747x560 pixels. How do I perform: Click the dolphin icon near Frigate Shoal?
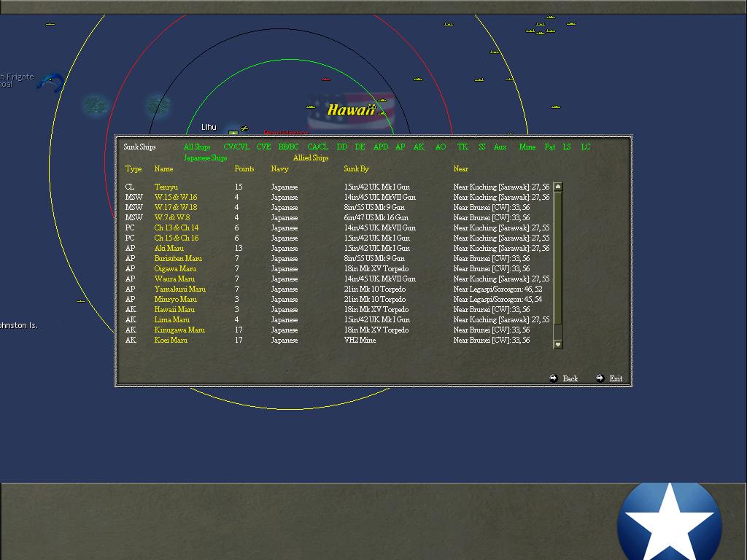tap(50, 82)
